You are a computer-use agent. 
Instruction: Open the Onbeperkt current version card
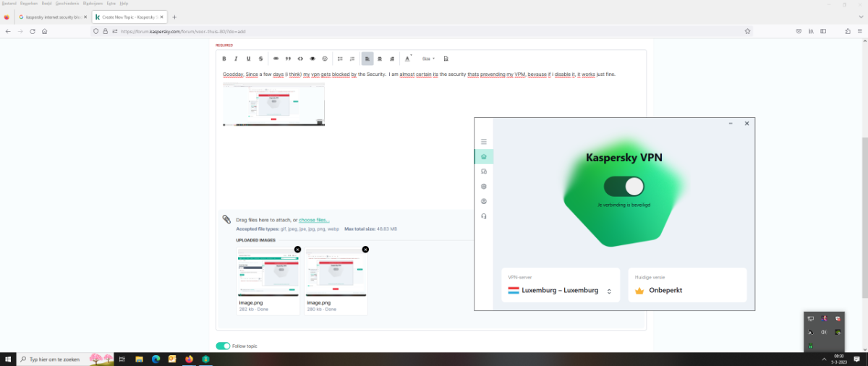687,286
